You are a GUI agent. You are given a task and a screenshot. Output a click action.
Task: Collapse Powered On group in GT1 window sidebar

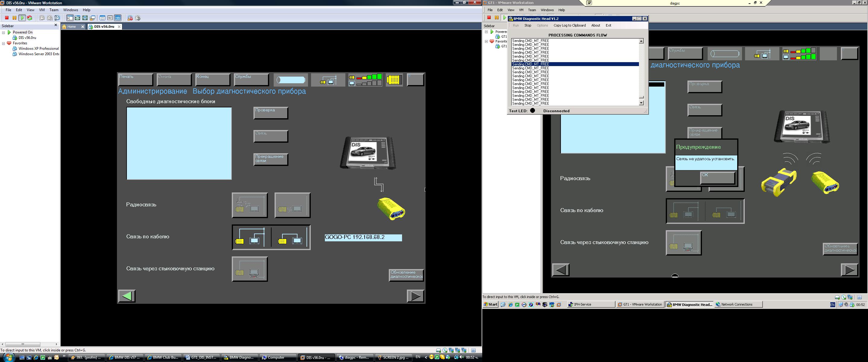[x=486, y=32]
